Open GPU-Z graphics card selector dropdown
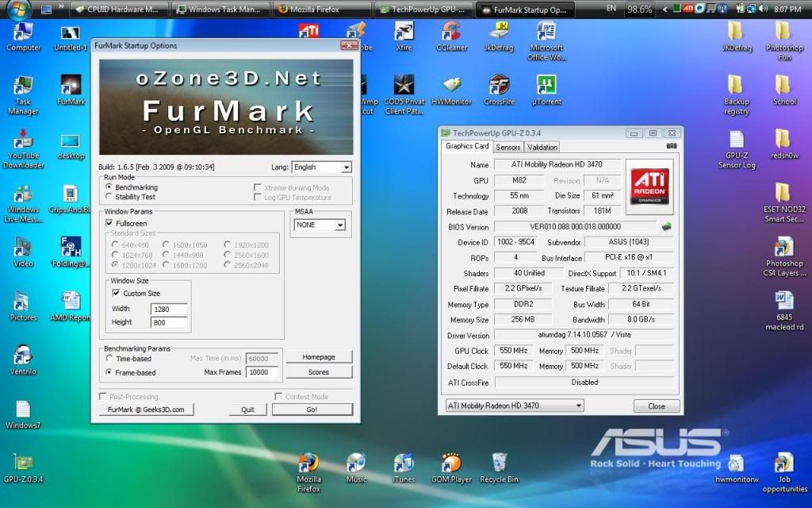812x508 pixels. click(514, 406)
